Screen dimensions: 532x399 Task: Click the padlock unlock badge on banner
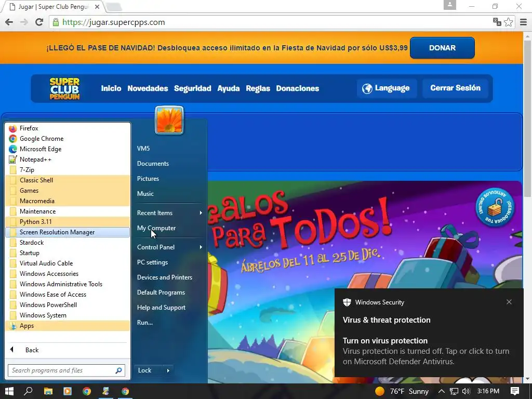tap(495, 207)
